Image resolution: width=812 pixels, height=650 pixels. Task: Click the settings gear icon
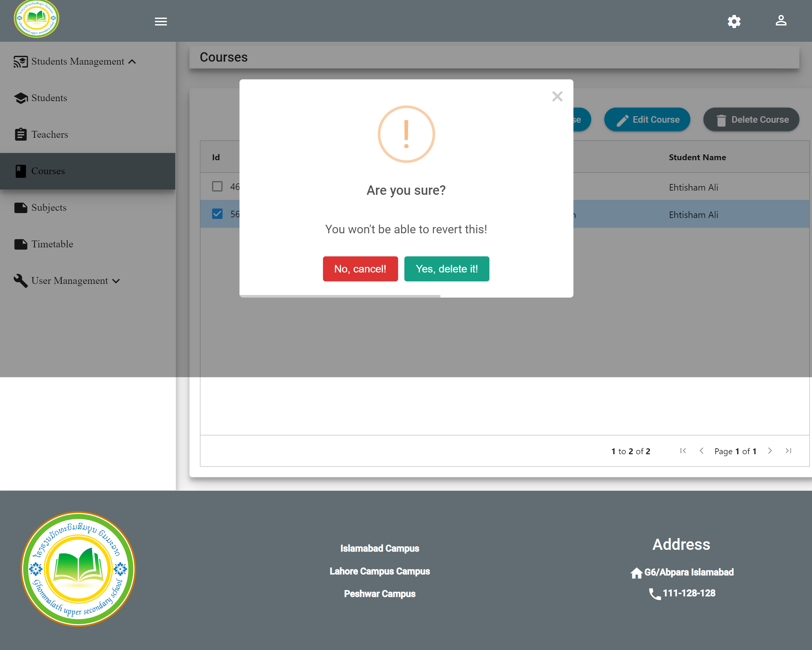[734, 22]
